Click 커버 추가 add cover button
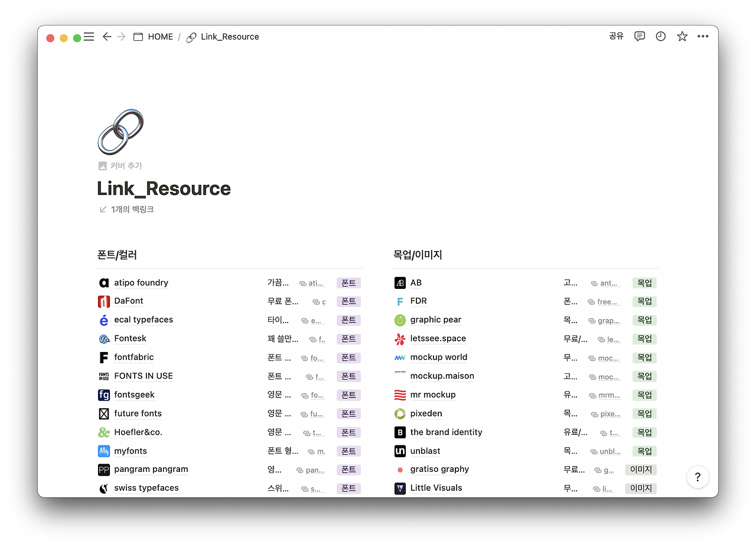 [x=120, y=166]
